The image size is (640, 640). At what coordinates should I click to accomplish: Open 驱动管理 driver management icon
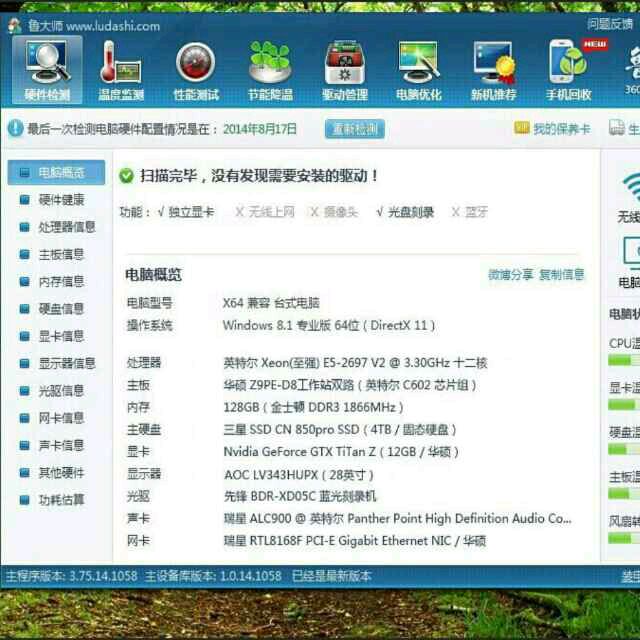(345, 70)
